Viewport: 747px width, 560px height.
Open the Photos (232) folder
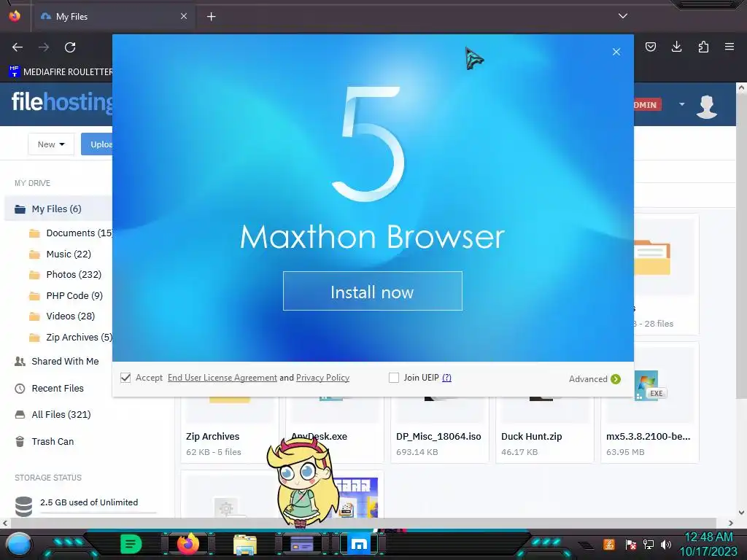click(65, 275)
